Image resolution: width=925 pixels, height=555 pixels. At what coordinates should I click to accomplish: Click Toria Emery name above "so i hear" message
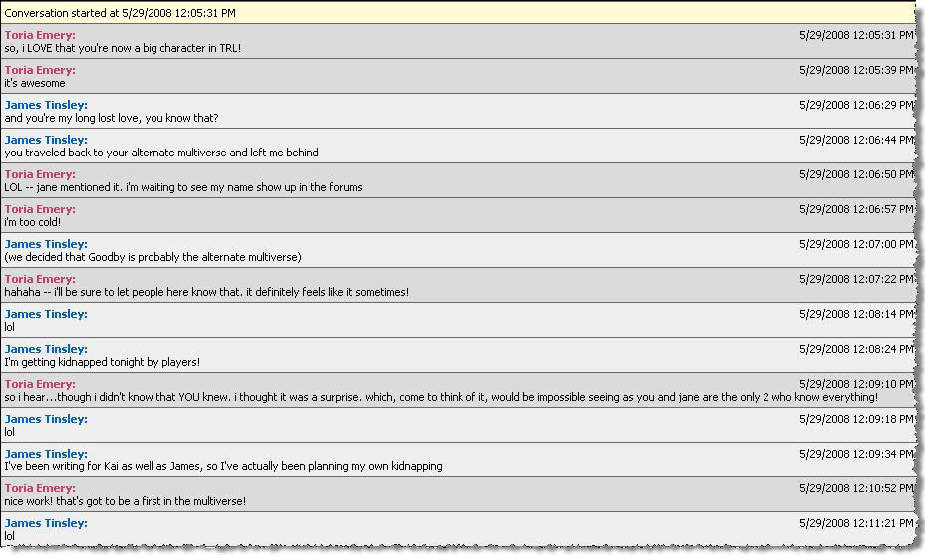(x=40, y=384)
